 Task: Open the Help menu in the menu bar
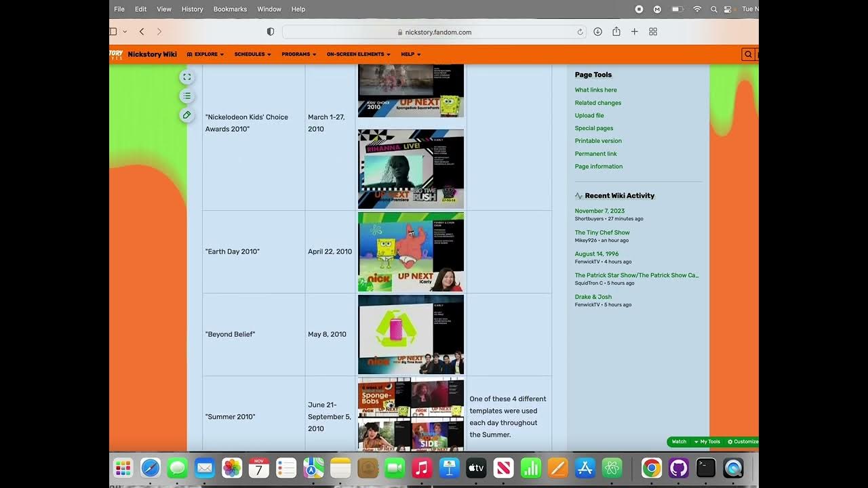(x=298, y=9)
